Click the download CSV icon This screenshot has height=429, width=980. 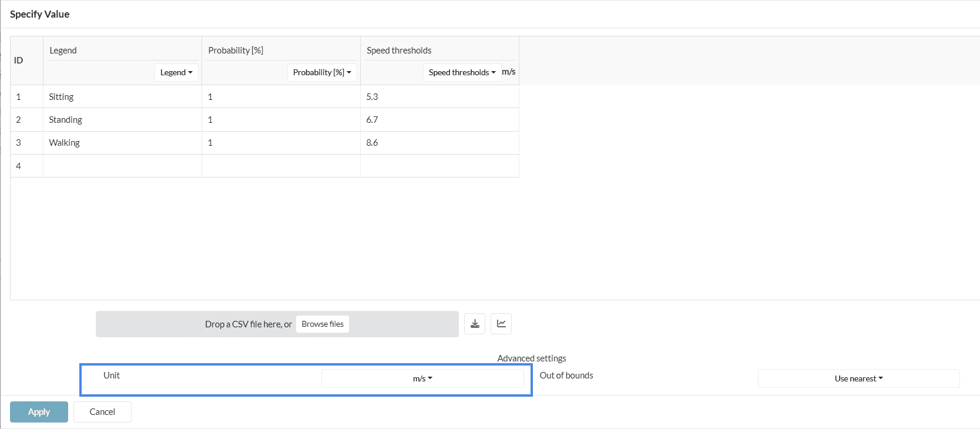coord(475,324)
